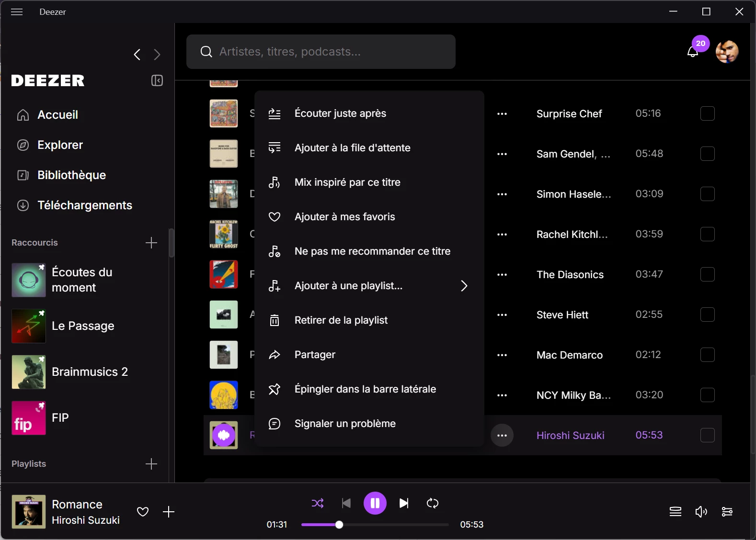Select Ne pas me recommander ce titre
This screenshot has width=756, height=540.
coord(369,251)
